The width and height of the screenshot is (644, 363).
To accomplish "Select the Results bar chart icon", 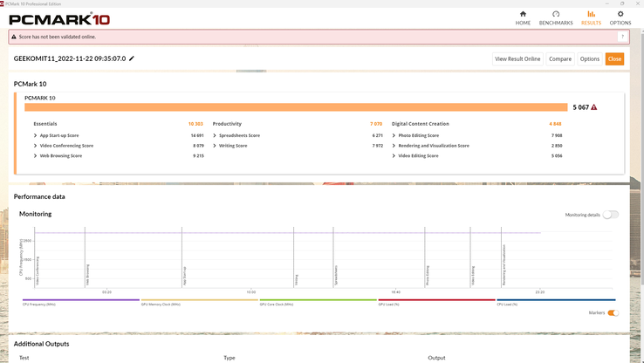I will tap(591, 17).
